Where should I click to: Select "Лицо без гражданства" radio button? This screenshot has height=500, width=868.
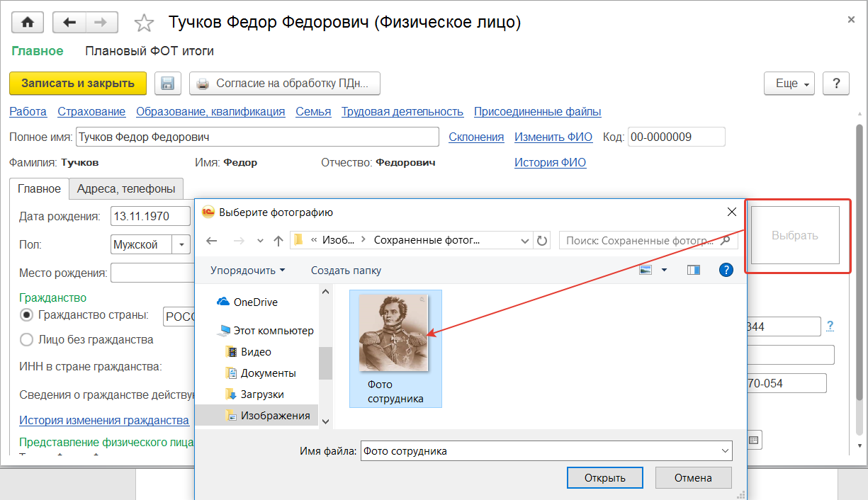[x=27, y=339]
